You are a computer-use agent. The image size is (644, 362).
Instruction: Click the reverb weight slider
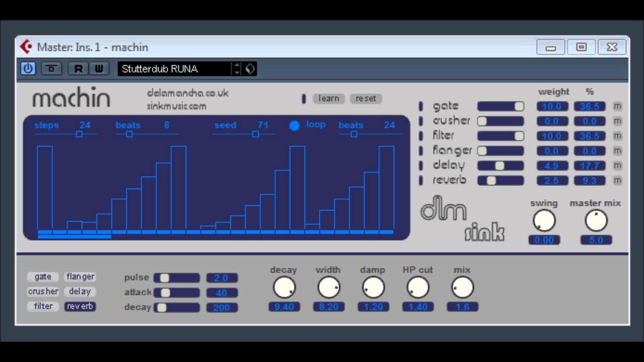click(501, 180)
